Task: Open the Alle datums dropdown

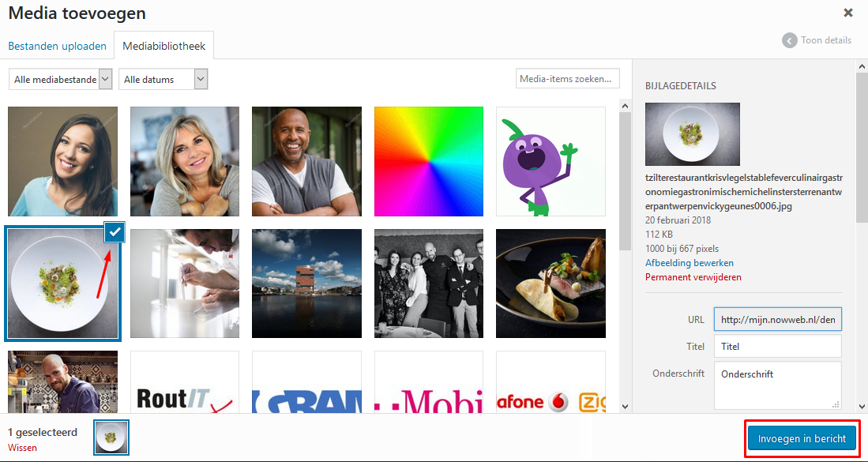Action: [x=163, y=79]
